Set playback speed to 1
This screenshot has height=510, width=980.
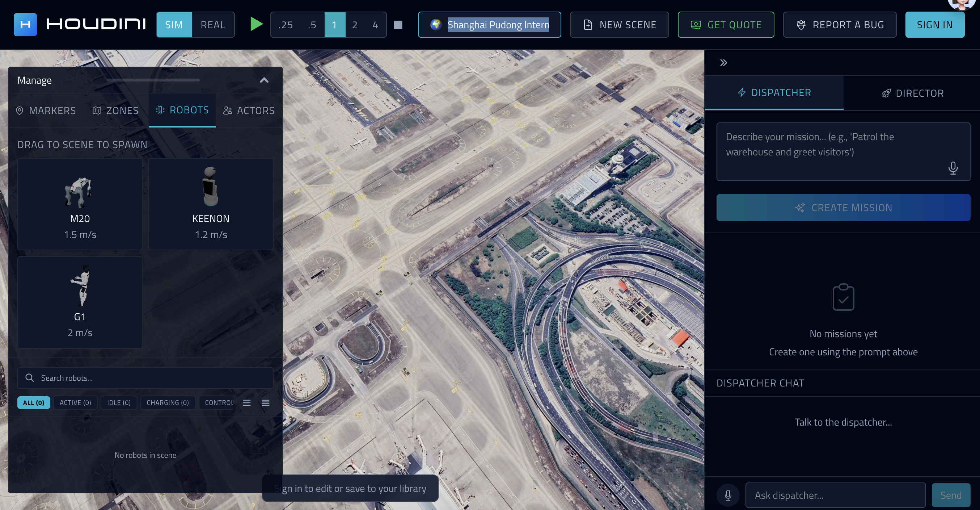(335, 25)
